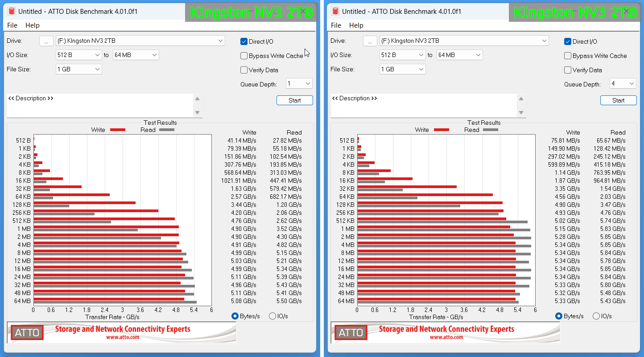Click write value 75.81 MB/s in right window
This screenshot has width=644, height=357.
tap(566, 140)
